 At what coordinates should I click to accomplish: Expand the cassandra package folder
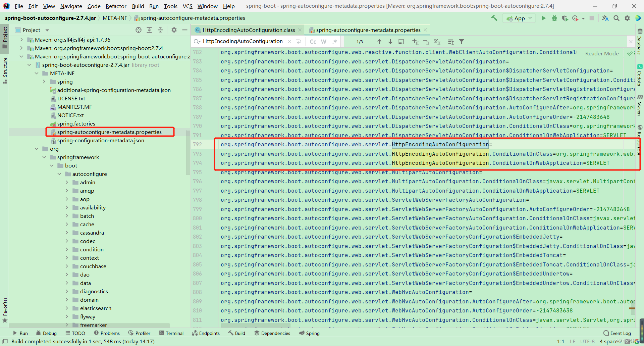(67, 233)
